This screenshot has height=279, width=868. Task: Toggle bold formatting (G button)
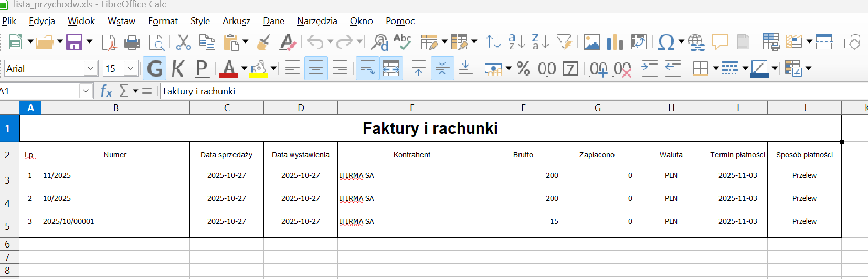point(155,69)
